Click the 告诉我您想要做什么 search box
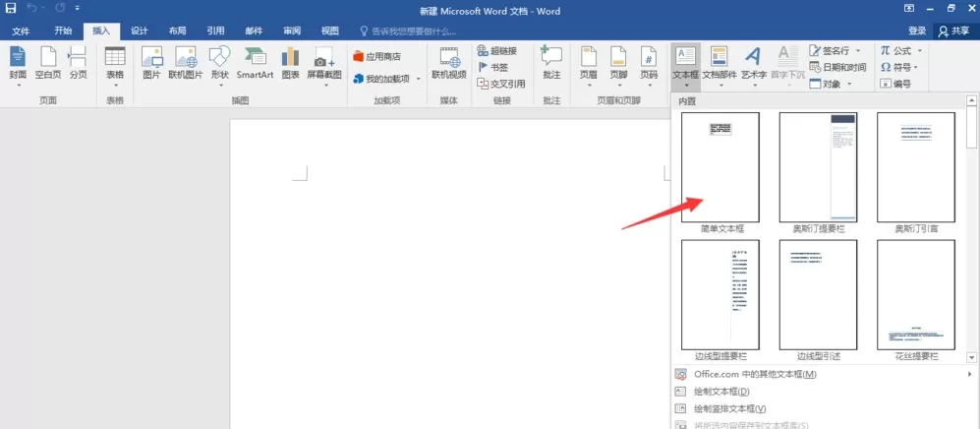 pyautogui.click(x=408, y=31)
